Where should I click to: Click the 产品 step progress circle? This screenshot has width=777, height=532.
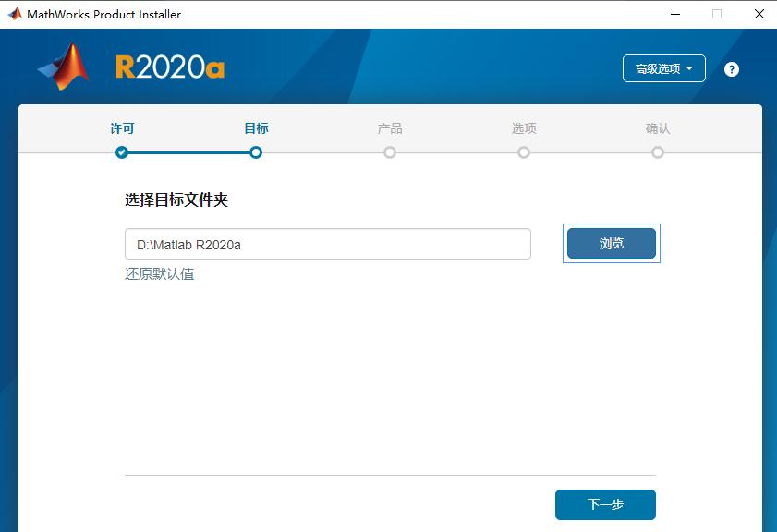pos(390,152)
